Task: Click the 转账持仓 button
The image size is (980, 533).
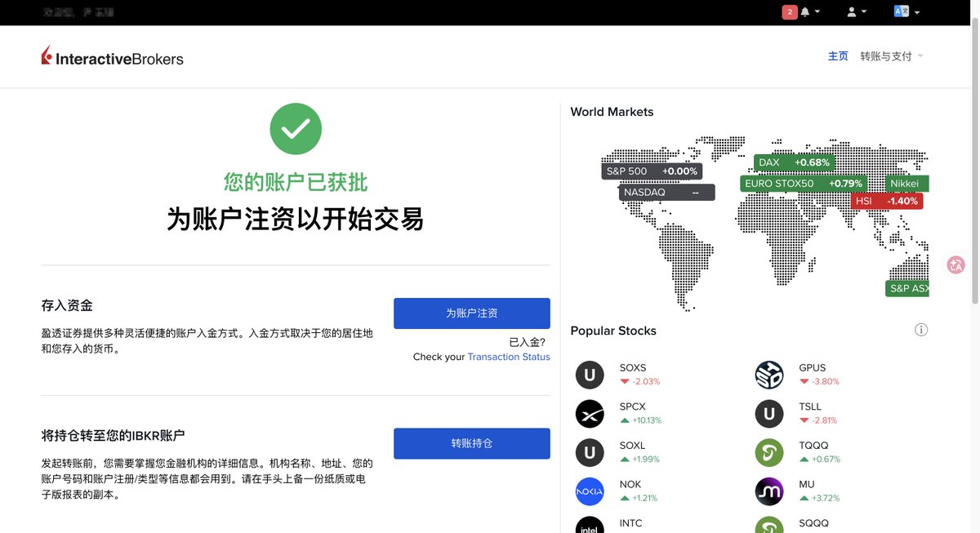Action: coord(472,443)
